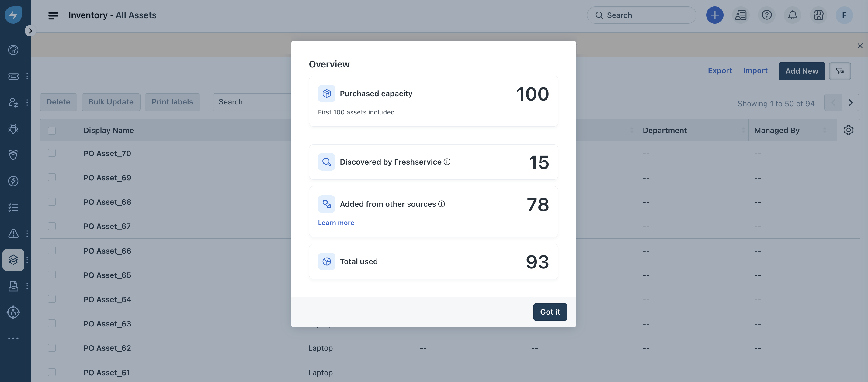Click info icon beside Discovered by Freshservice

point(447,162)
